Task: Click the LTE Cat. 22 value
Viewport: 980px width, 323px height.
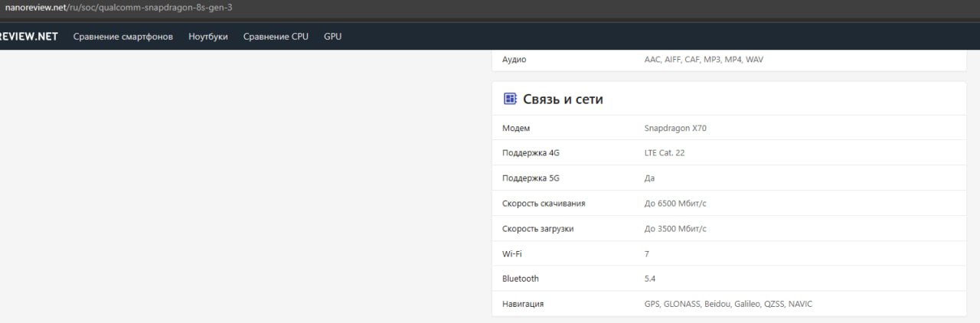Action: pos(665,153)
